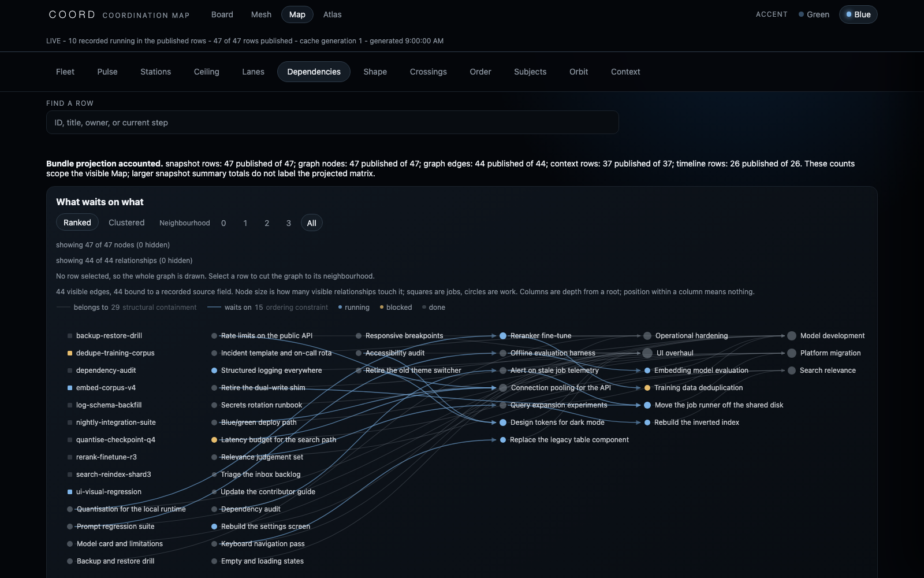Click the 'Model card and limitations' label
This screenshot has width=924, height=578.
(120, 544)
